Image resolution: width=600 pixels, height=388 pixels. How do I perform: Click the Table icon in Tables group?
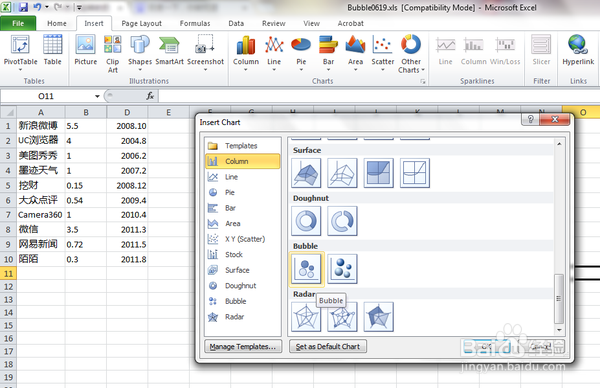pos(52,50)
